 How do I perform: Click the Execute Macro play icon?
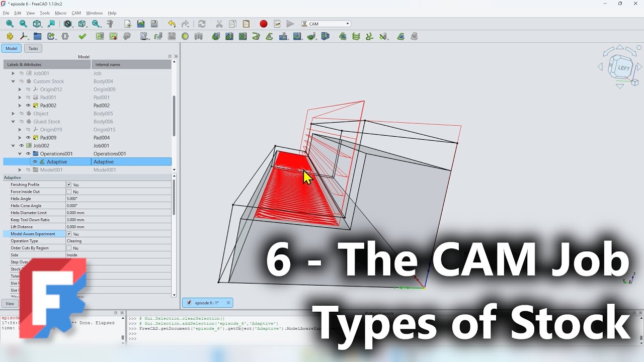pyautogui.click(x=290, y=24)
